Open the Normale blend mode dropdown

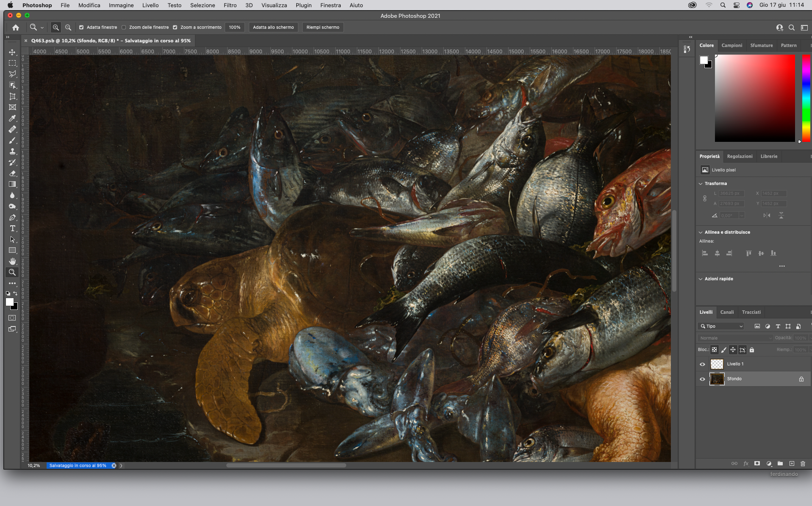tap(735, 338)
